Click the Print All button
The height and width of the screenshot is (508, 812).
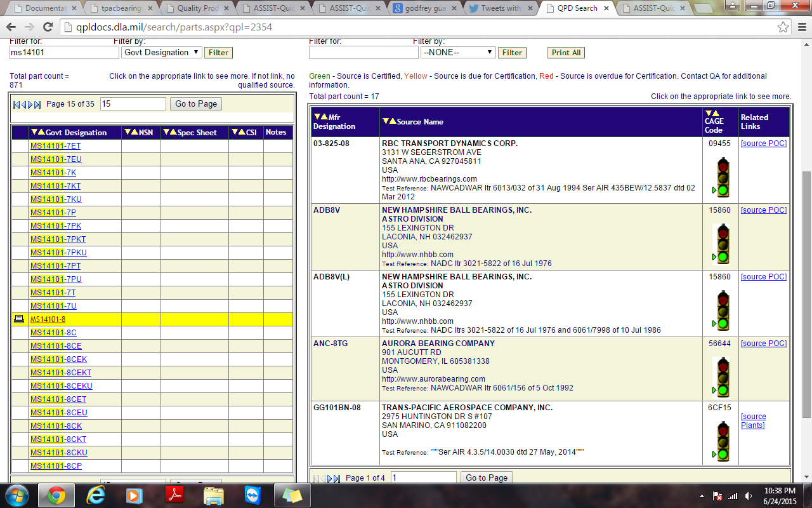click(566, 53)
